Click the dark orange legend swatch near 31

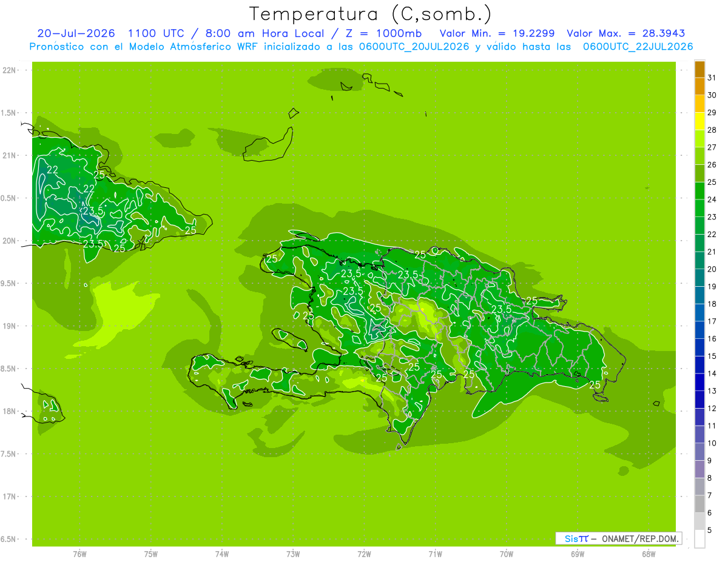[x=699, y=70]
